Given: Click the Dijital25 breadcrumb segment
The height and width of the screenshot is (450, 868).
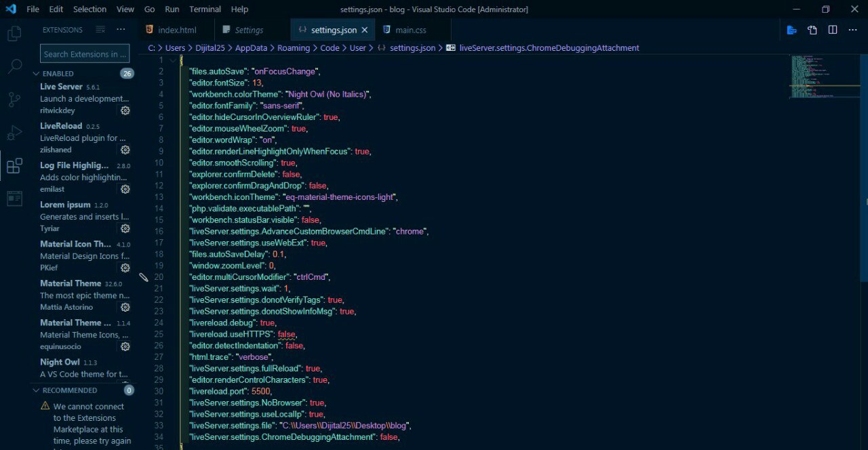Looking at the screenshot, I should (210, 48).
